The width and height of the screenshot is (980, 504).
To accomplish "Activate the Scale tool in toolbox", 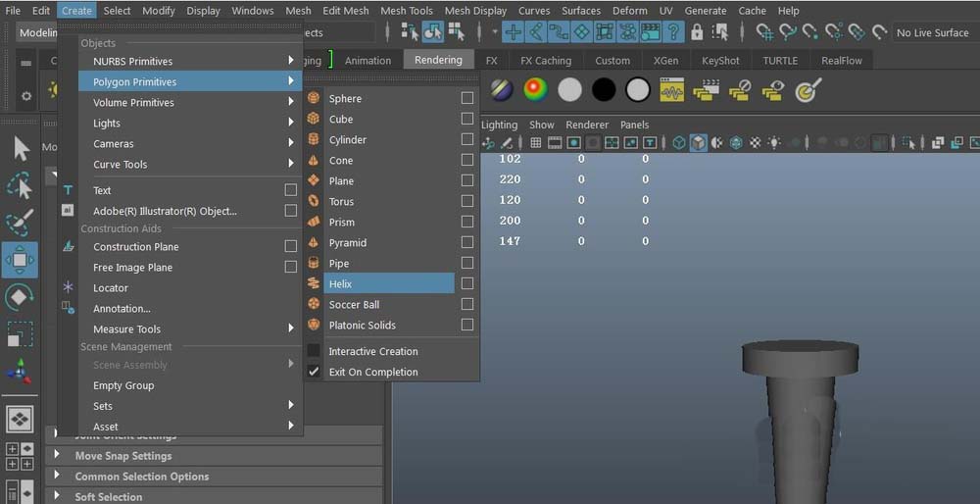I will click(20, 334).
